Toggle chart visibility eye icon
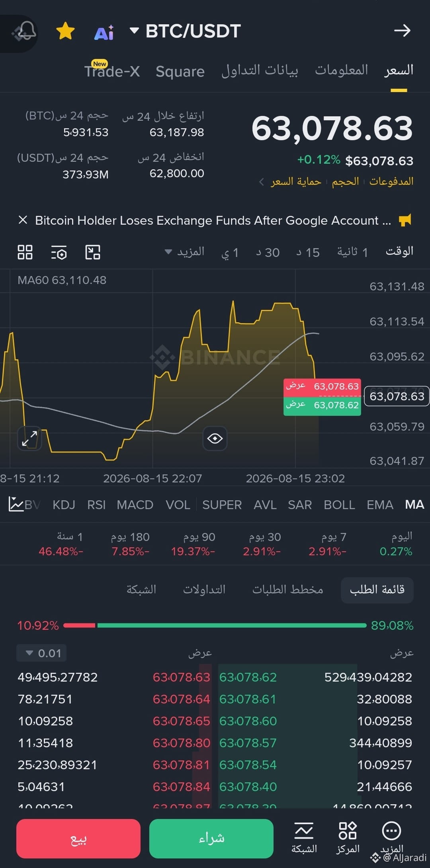430x868 pixels. pos(215,439)
